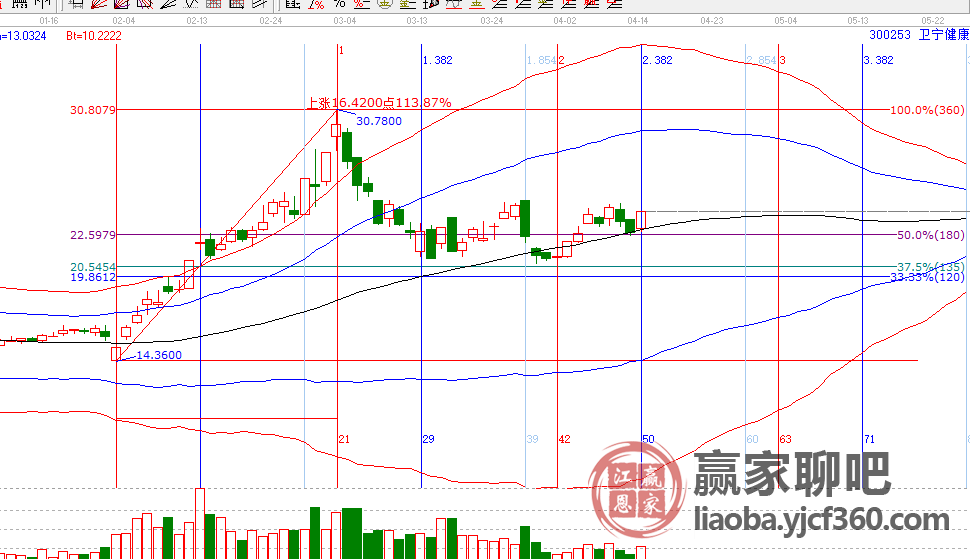Click the 1.382 time cycle ratio
970x559 pixels.
point(438,60)
